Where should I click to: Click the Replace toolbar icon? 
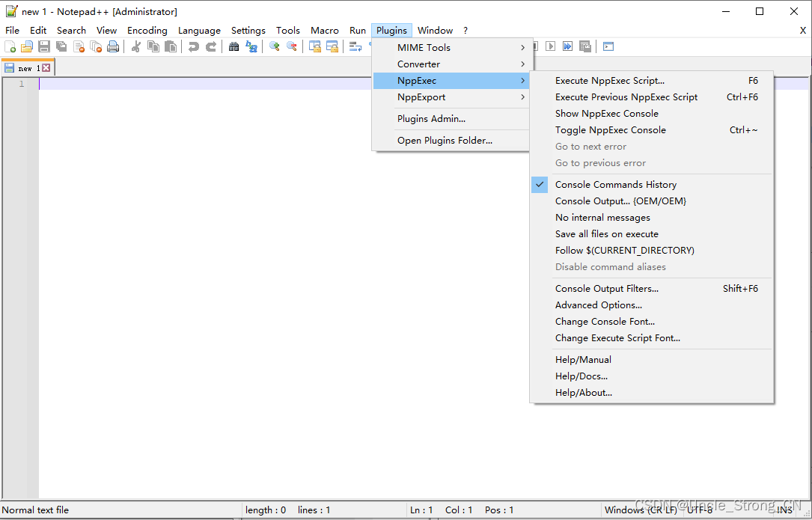point(251,46)
